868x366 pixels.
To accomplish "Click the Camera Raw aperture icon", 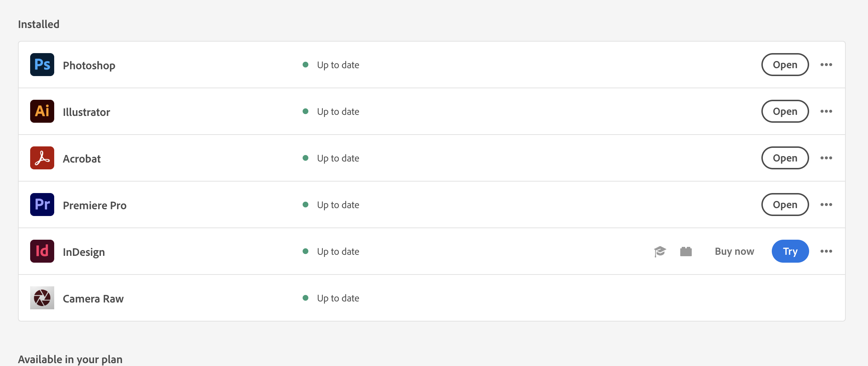I will pos(42,298).
